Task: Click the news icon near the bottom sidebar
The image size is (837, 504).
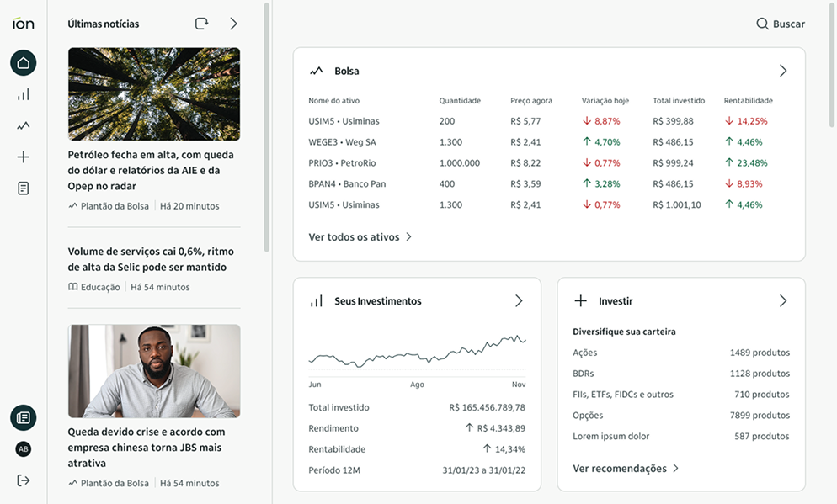Action: tap(23, 417)
